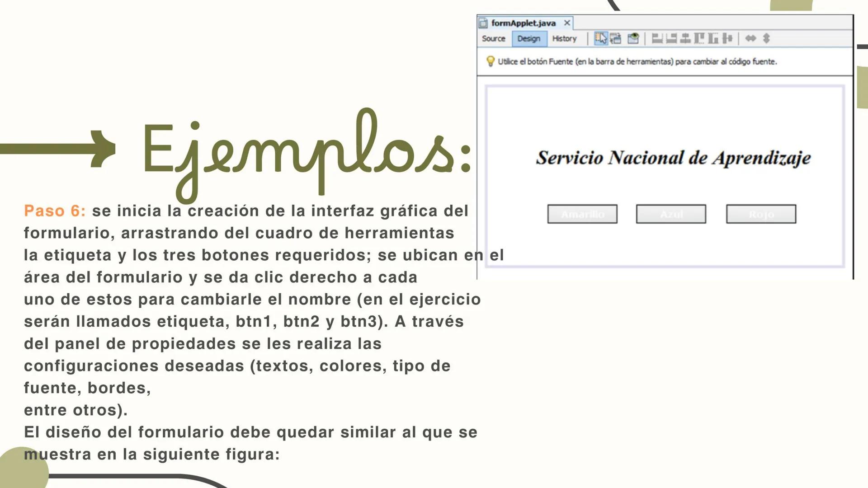Viewport: 868px width, 488px height.
Task: Select the Selection Mode tool
Action: 602,38
